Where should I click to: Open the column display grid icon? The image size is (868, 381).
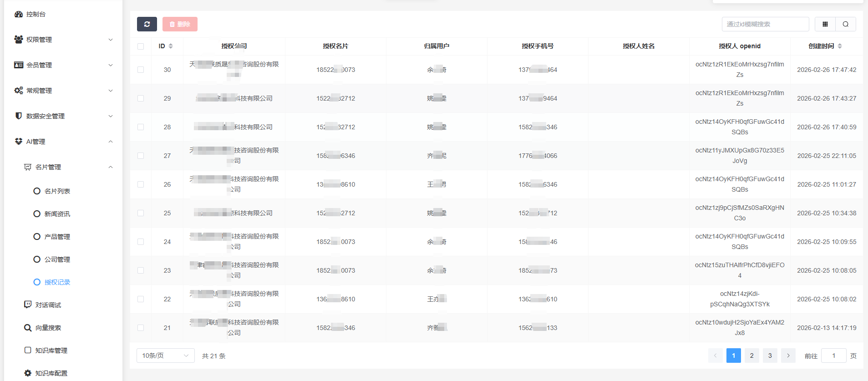pyautogui.click(x=825, y=24)
